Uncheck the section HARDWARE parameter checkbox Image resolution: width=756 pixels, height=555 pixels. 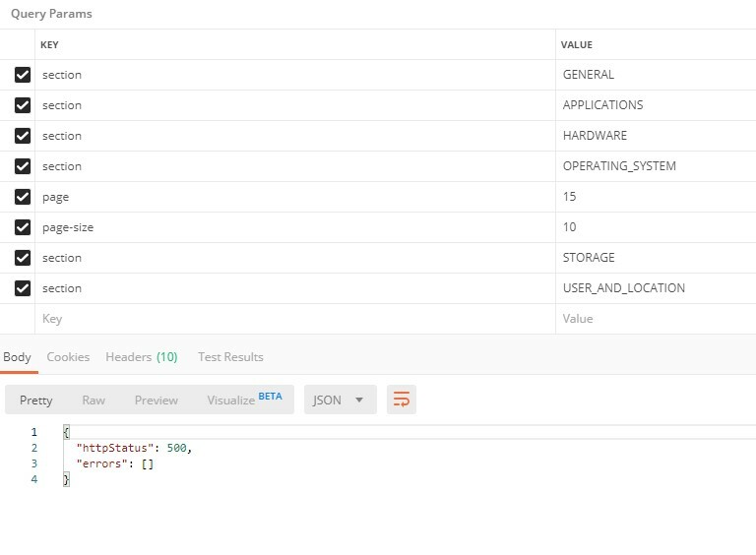pyautogui.click(x=23, y=136)
